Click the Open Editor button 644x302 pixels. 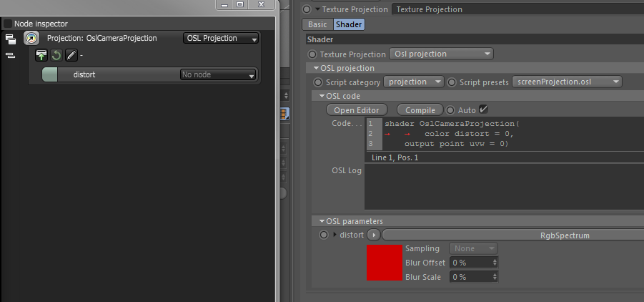[357, 110]
